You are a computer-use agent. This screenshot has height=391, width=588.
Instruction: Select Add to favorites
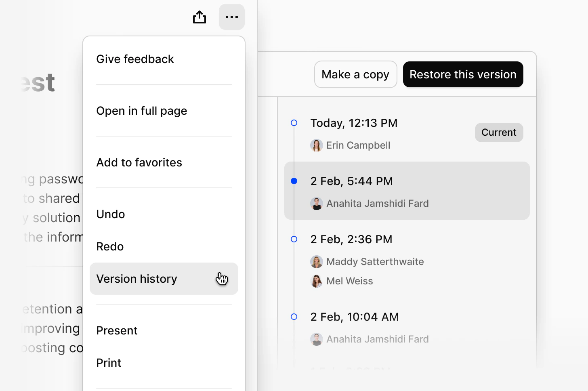(x=164, y=162)
